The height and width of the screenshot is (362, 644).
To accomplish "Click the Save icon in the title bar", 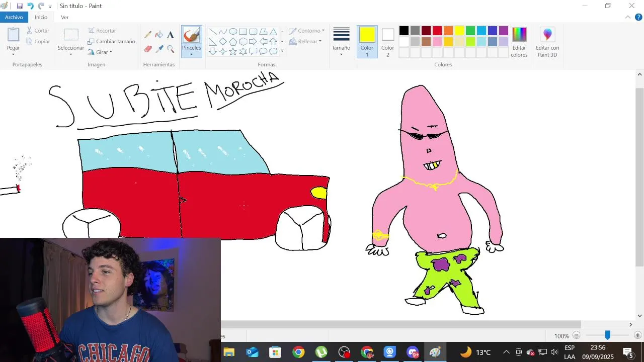I will [x=20, y=6].
